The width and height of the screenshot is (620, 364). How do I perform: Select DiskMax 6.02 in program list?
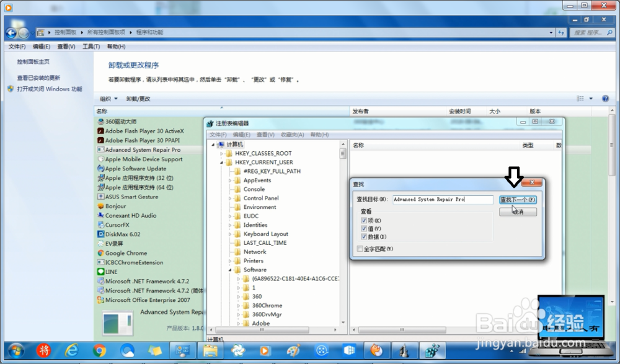click(123, 234)
